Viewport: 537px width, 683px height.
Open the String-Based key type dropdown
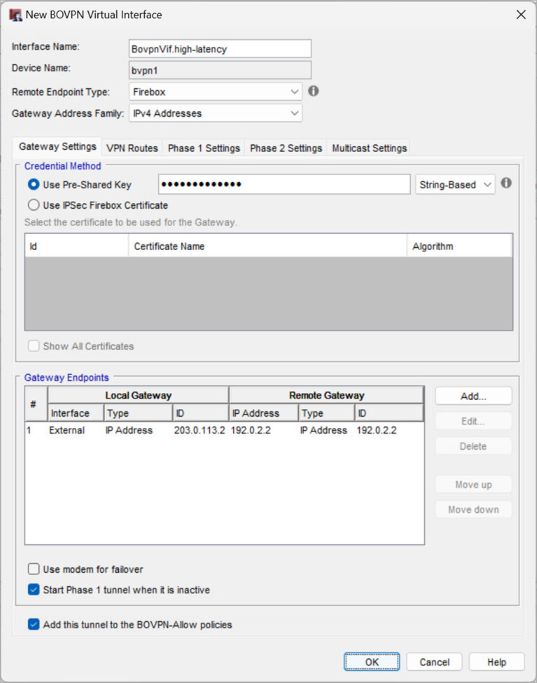coord(455,185)
